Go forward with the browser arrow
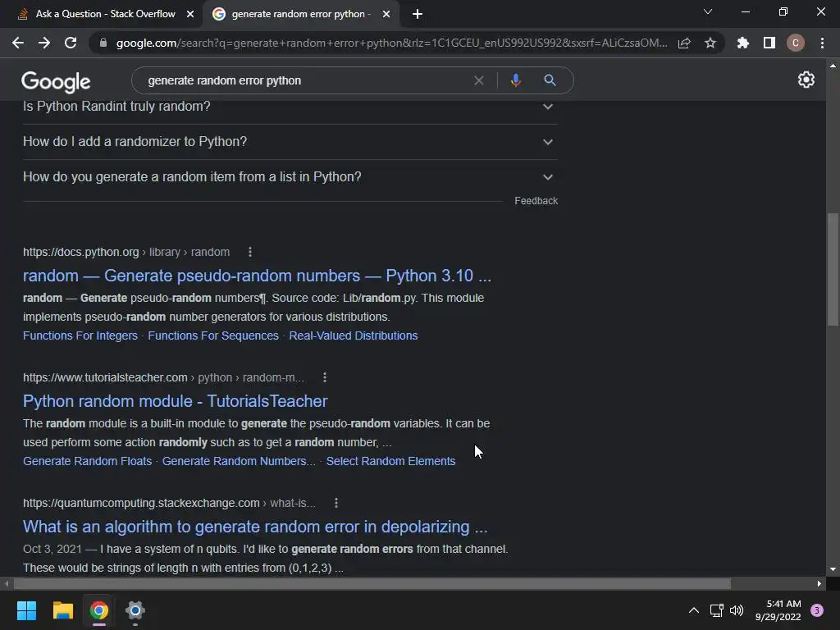 44,43
